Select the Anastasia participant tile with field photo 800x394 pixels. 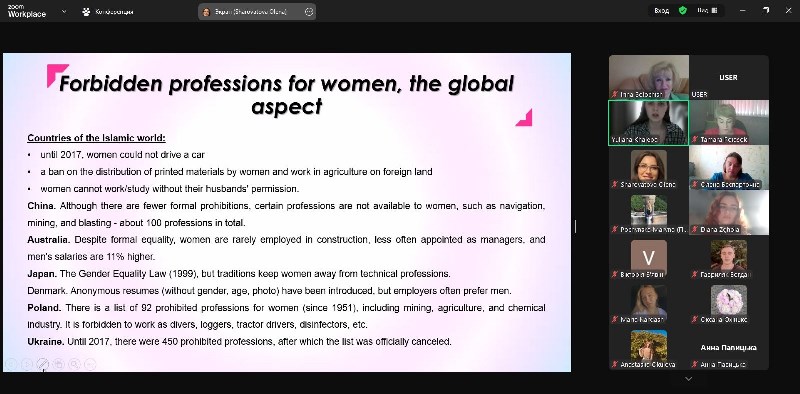648,348
